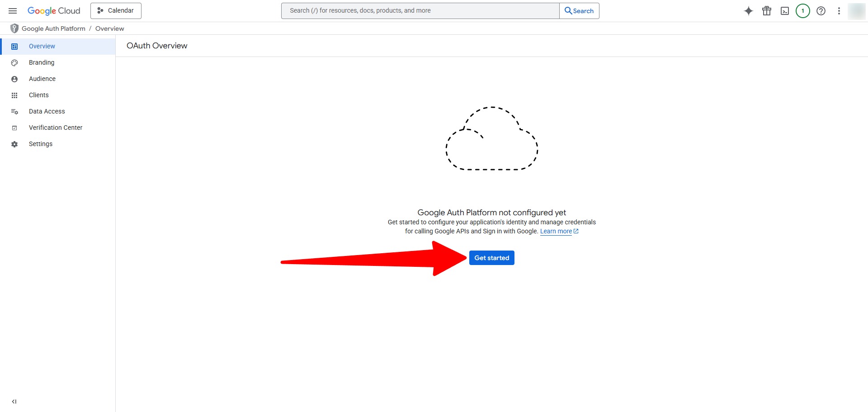868x412 pixels.
Task: Open notifications badge showing 1
Action: click(803, 11)
